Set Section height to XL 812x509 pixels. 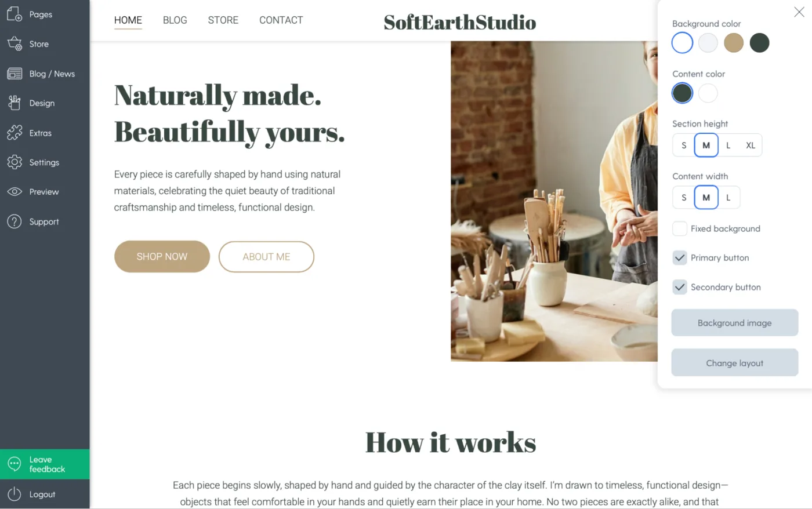(x=751, y=146)
